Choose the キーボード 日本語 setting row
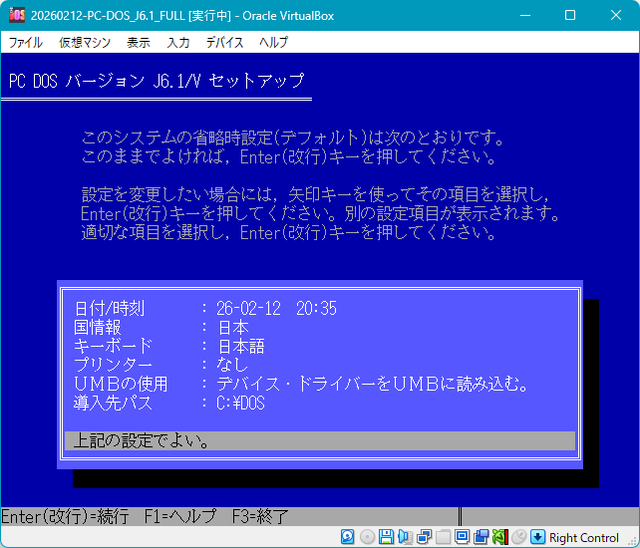 [319, 346]
